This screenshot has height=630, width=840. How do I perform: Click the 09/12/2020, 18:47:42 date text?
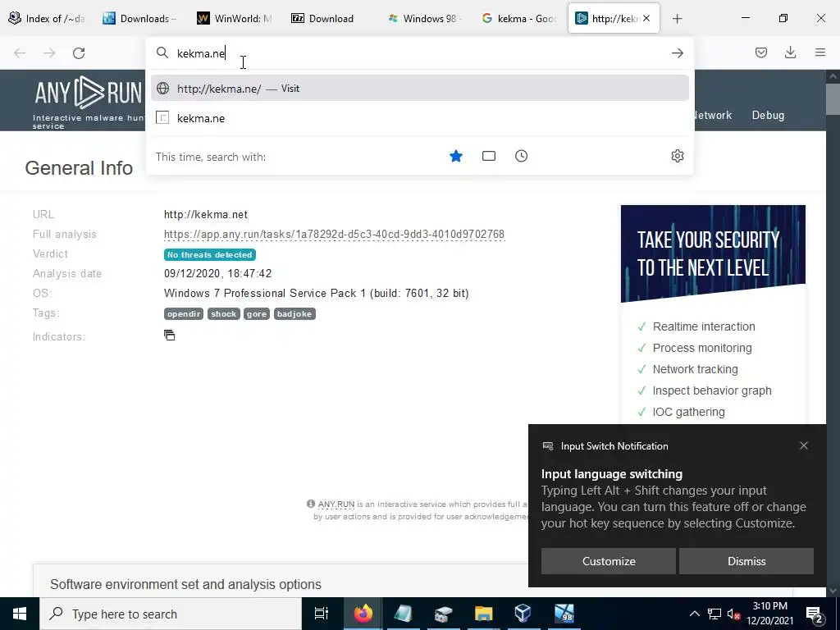(x=217, y=273)
